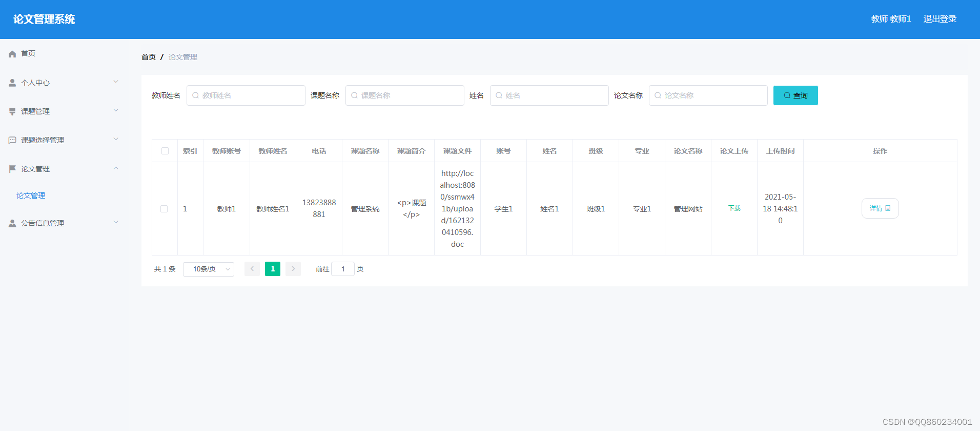
Task: Click the 管理系统 topic name cell
Action: point(365,209)
